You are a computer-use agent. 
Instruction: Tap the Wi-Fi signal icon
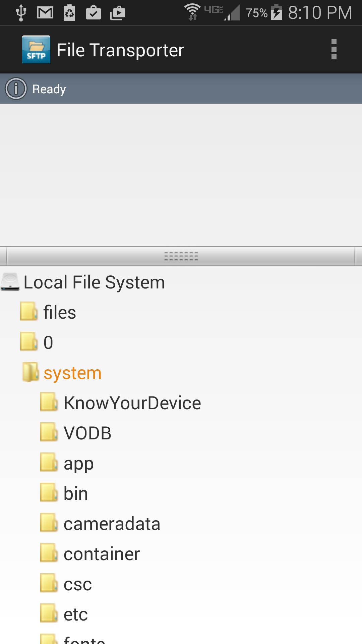[x=192, y=12]
